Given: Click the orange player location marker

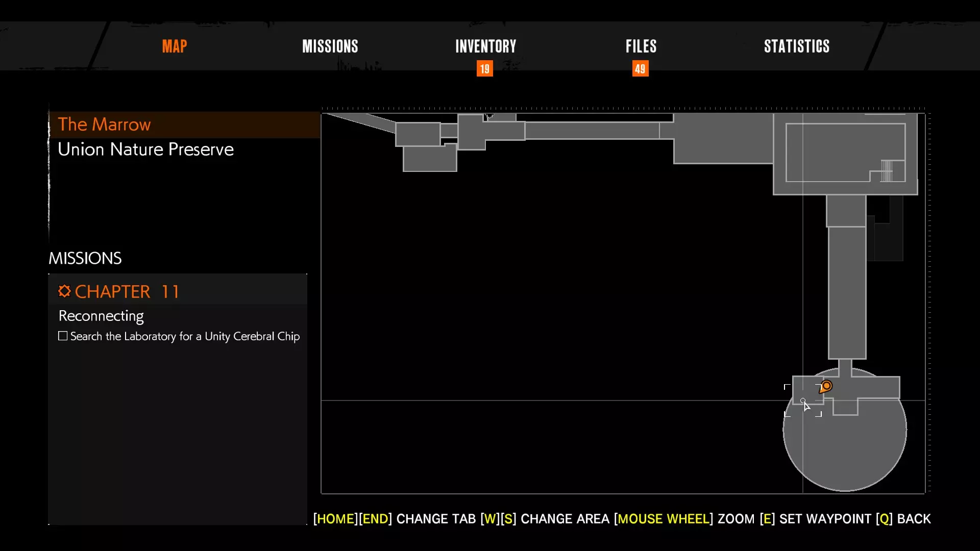Looking at the screenshot, I should 826,387.
